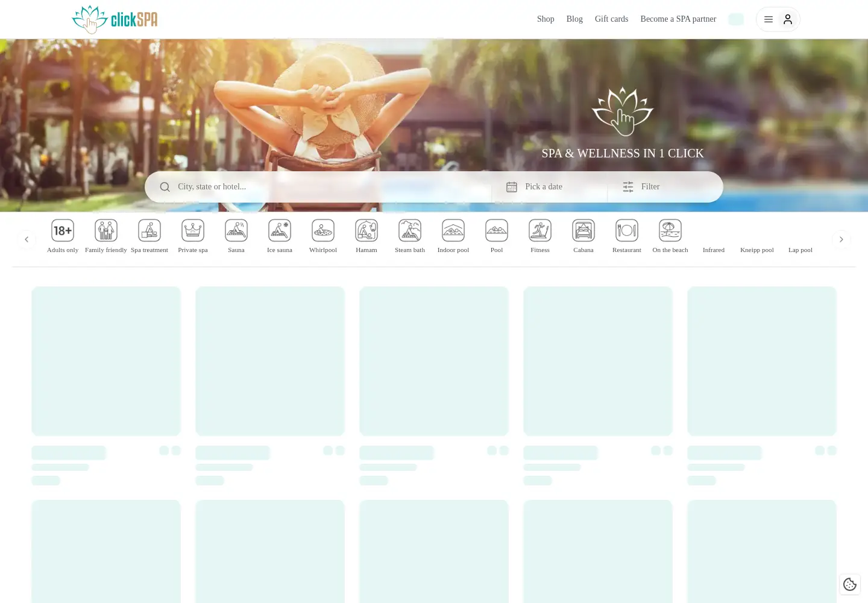Show previous categories with left arrow
The height and width of the screenshot is (603, 868).
click(27, 239)
